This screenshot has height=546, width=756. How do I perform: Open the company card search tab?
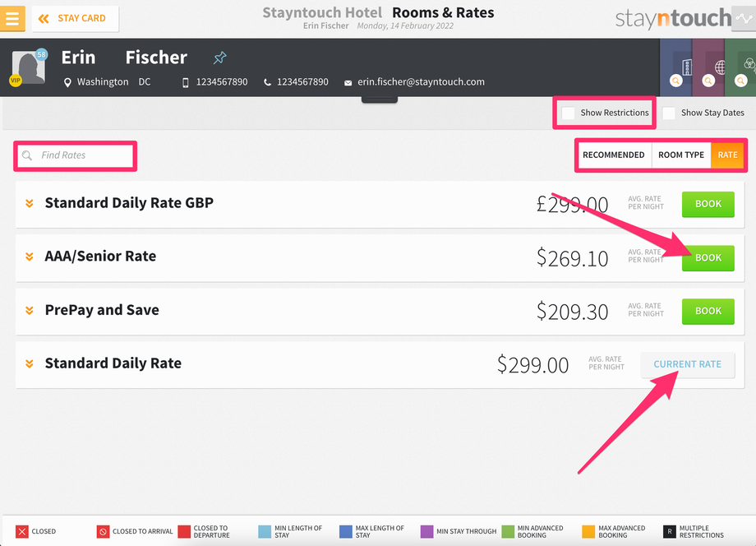pyautogui.click(x=676, y=68)
